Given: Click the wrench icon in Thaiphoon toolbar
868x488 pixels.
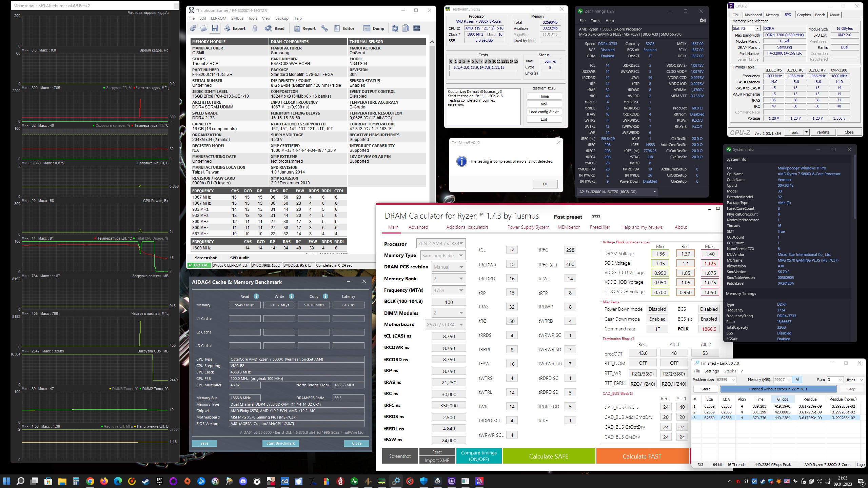Looking at the screenshot, I should (x=324, y=28).
